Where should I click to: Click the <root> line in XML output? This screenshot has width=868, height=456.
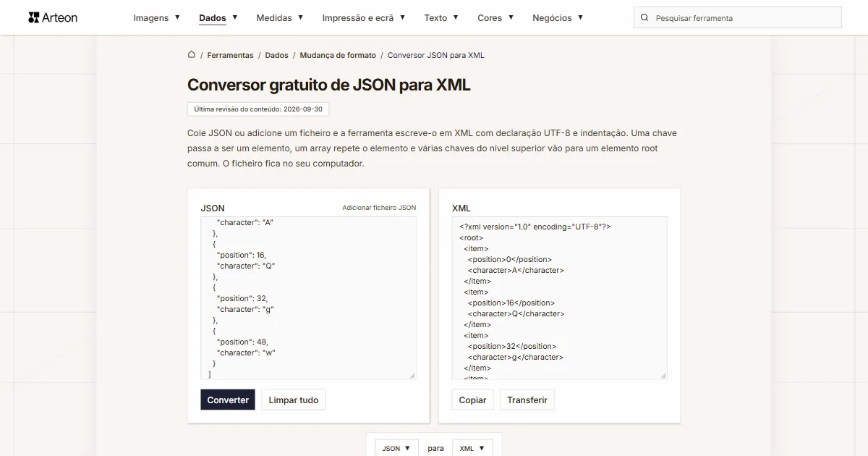(x=471, y=237)
